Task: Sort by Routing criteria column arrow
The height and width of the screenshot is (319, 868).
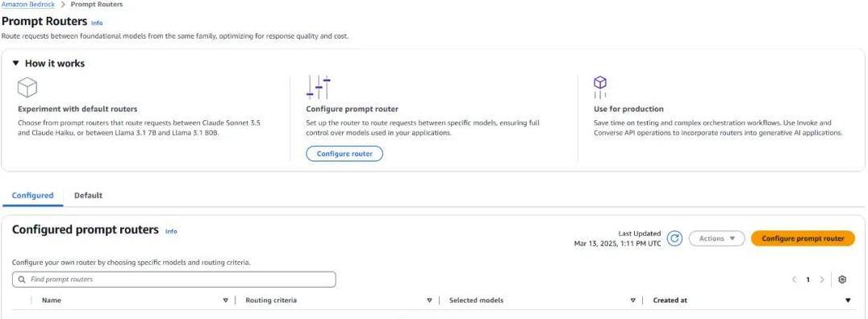Action: (x=429, y=300)
